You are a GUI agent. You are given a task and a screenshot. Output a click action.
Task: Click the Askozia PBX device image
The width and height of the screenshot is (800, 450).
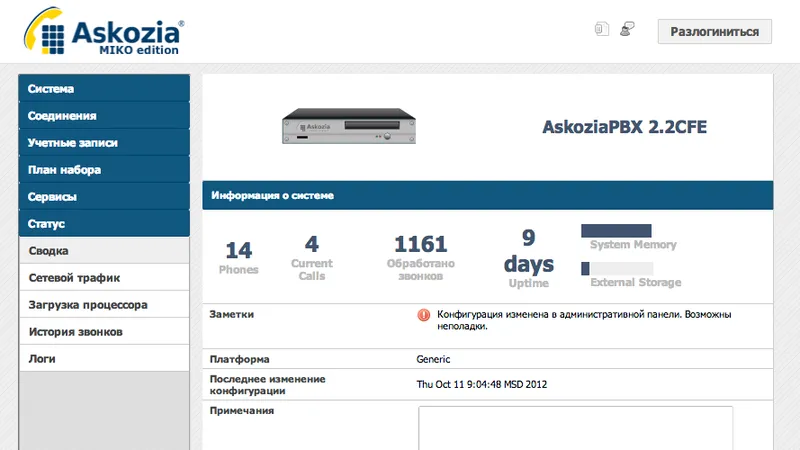[x=349, y=126]
